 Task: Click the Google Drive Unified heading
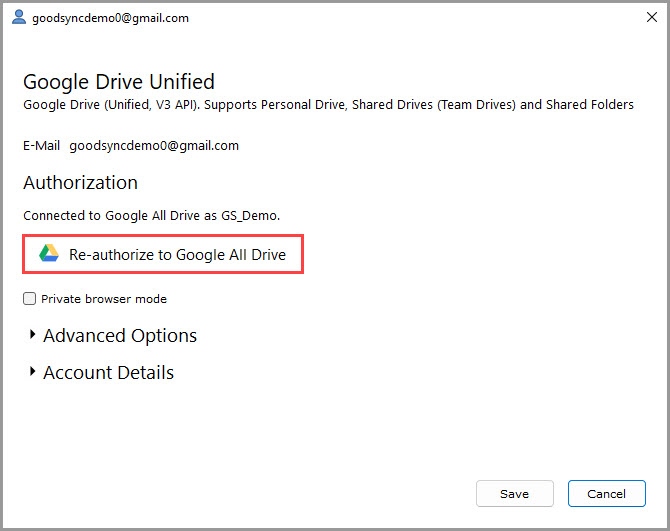click(119, 82)
